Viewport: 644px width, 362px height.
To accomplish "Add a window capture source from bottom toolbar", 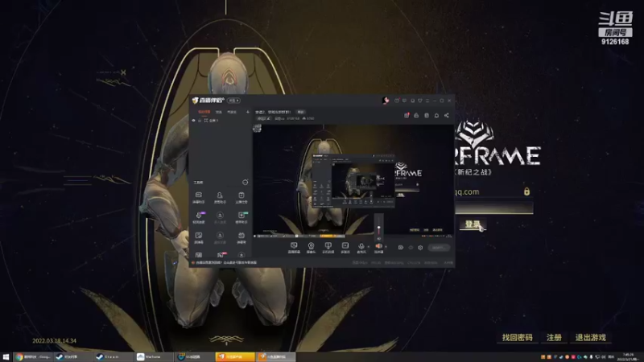I will [x=294, y=248].
